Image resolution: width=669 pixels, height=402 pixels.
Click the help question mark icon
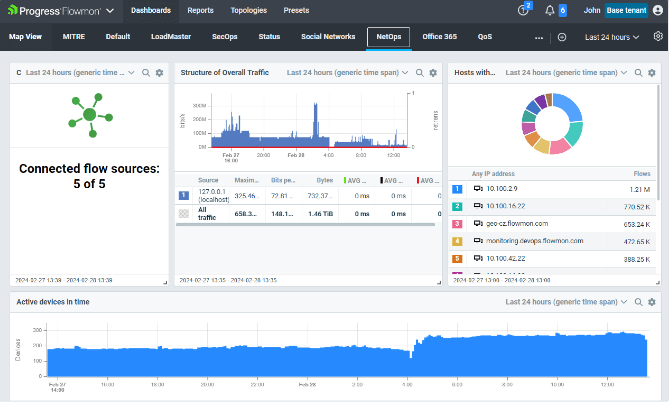[x=523, y=10]
